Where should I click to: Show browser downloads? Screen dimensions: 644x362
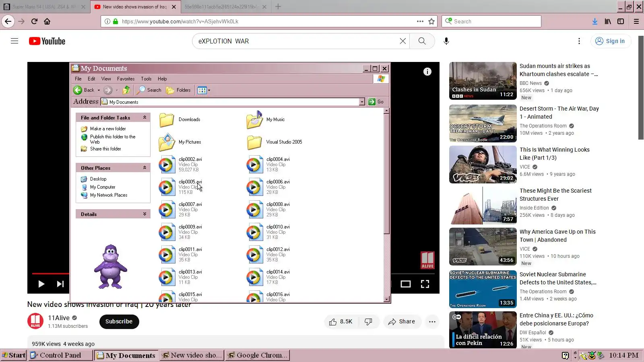click(595, 21)
